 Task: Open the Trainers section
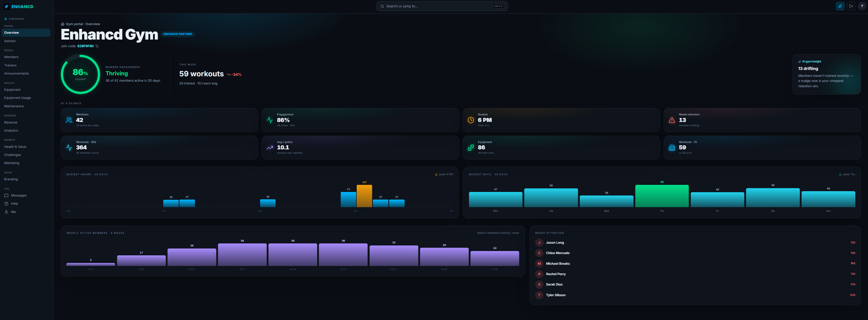[x=26, y=65]
